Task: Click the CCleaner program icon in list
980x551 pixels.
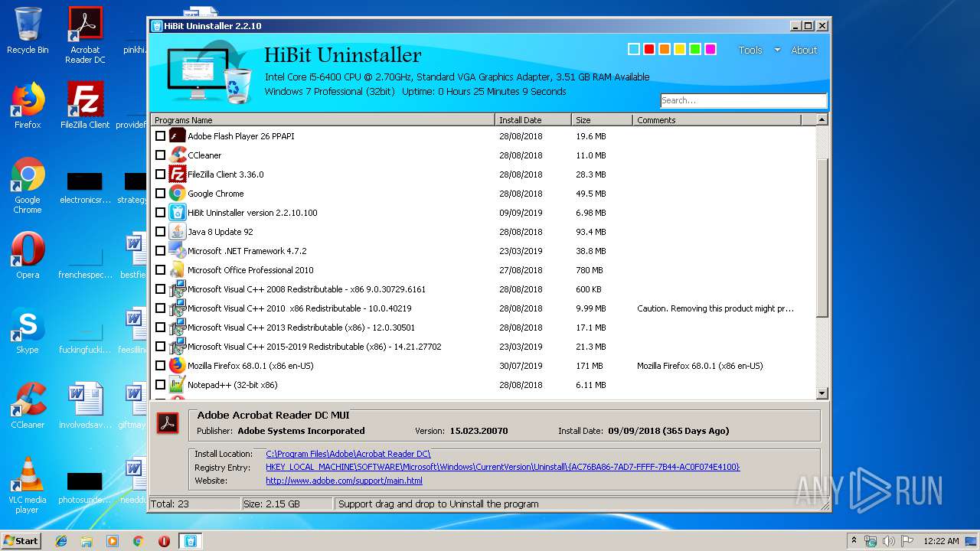Action: click(178, 155)
